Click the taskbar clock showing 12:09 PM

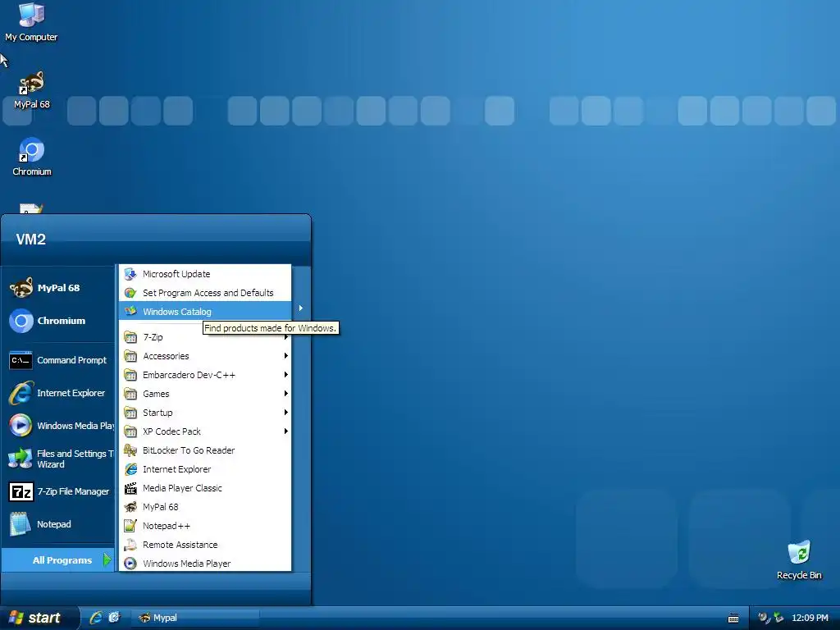[810, 619]
